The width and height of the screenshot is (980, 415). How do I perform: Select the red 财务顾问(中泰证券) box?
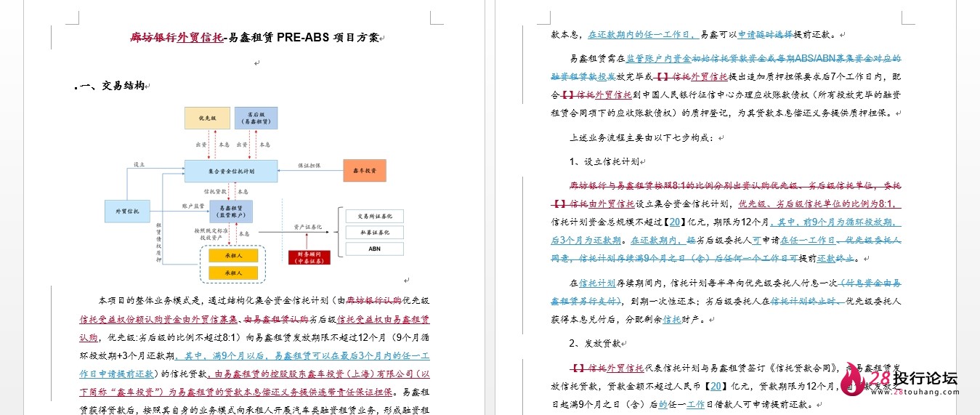tap(309, 257)
